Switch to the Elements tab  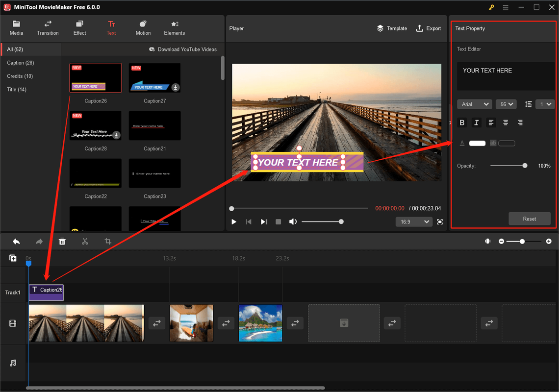click(175, 28)
